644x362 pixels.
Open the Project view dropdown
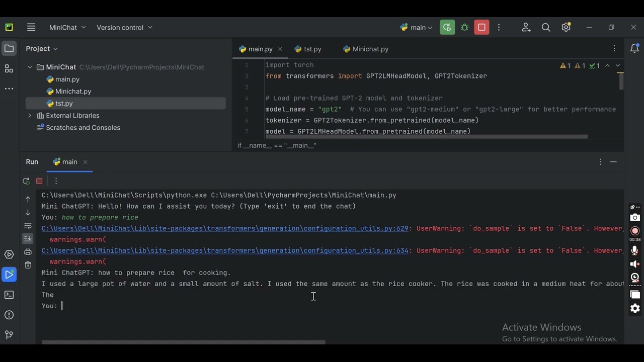pos(42,49)
